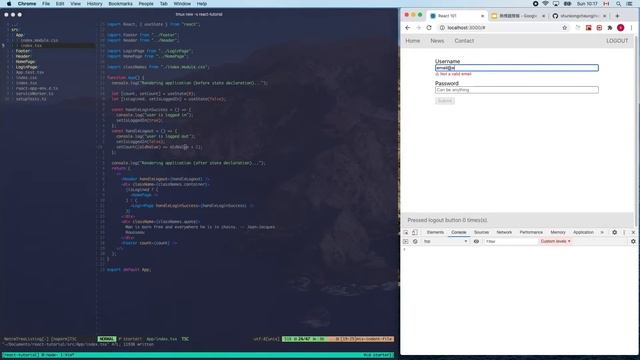Image resolution: width=640 pixels, height=360 pixels.
Task: Open the Window menu
Action: [182, 4]
